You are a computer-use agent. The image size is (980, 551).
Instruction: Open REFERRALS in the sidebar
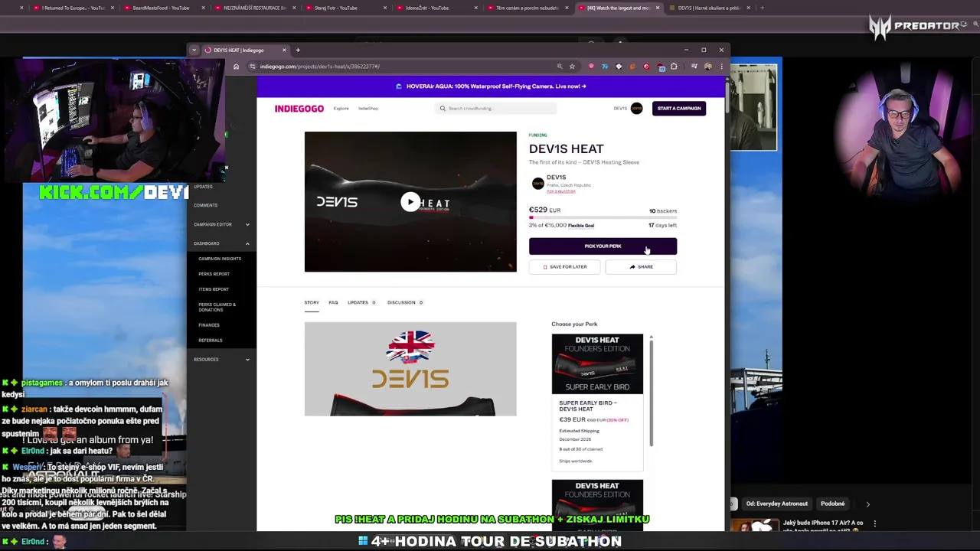[211, 341]
